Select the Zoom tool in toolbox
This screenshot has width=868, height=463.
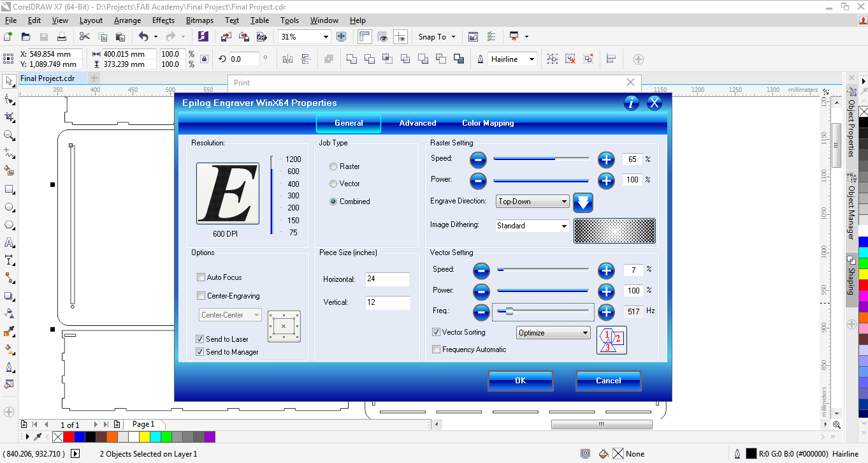(10, 135)
